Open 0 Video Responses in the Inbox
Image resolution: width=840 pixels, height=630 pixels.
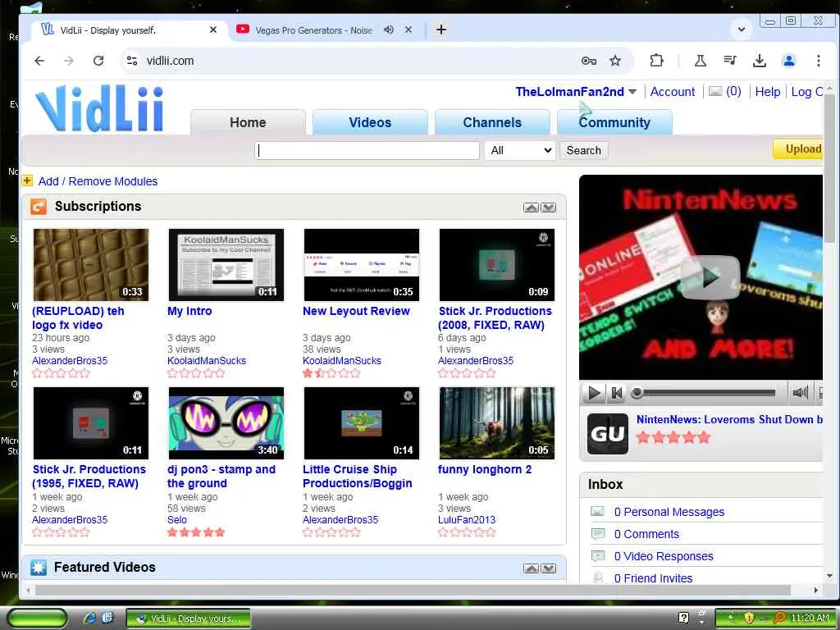point(664,556)
